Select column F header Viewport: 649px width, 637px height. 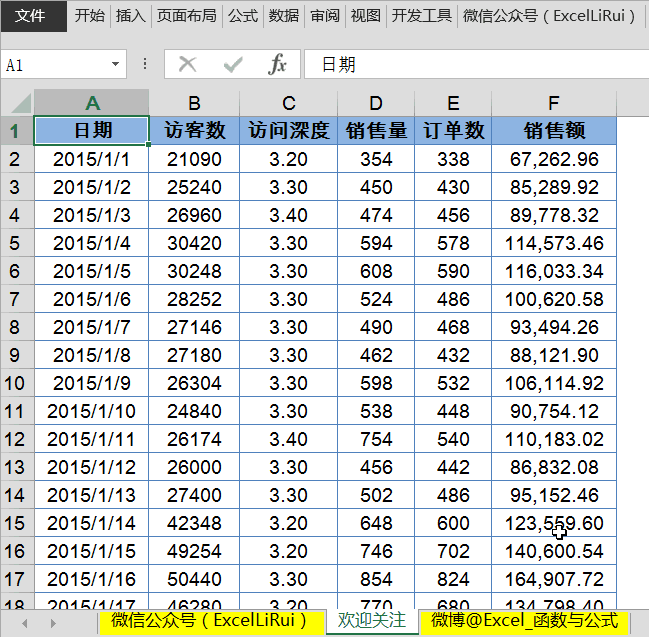pos(554,103)
